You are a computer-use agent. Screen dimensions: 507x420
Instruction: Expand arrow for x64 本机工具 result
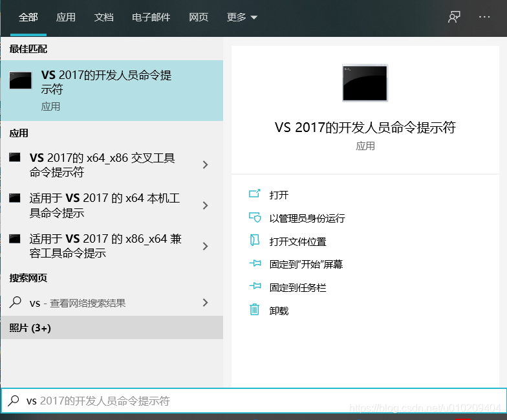[205, 206]
